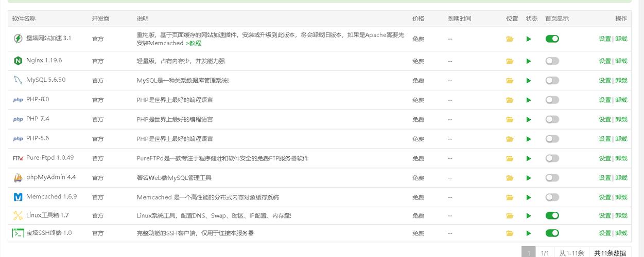
Task: Click the 宝塔SSH终端 terminal icon
Action: pos(18,233)
